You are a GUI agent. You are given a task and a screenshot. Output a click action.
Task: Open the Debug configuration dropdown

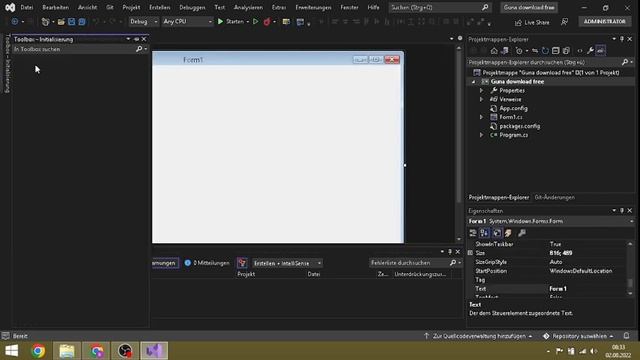click(x=143, y=22)
